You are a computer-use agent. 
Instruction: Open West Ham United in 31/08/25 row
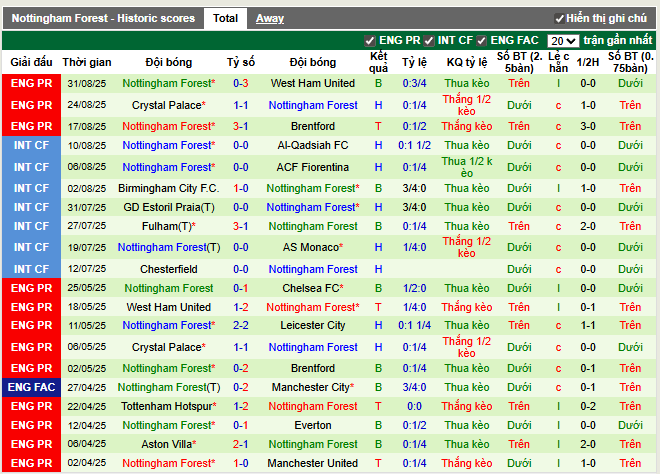point(313,83)
